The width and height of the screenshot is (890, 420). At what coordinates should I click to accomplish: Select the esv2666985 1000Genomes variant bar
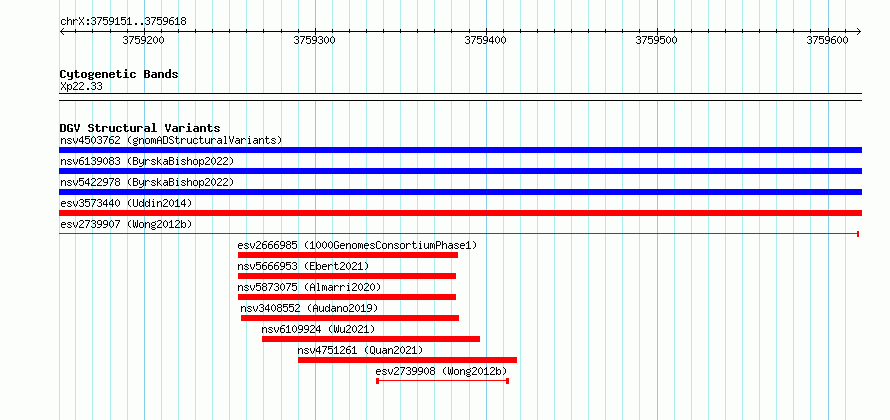coord(348,255)
